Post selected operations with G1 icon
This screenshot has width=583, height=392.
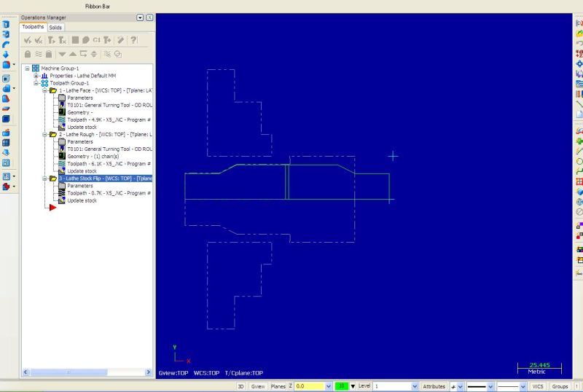tap(97, 40)
